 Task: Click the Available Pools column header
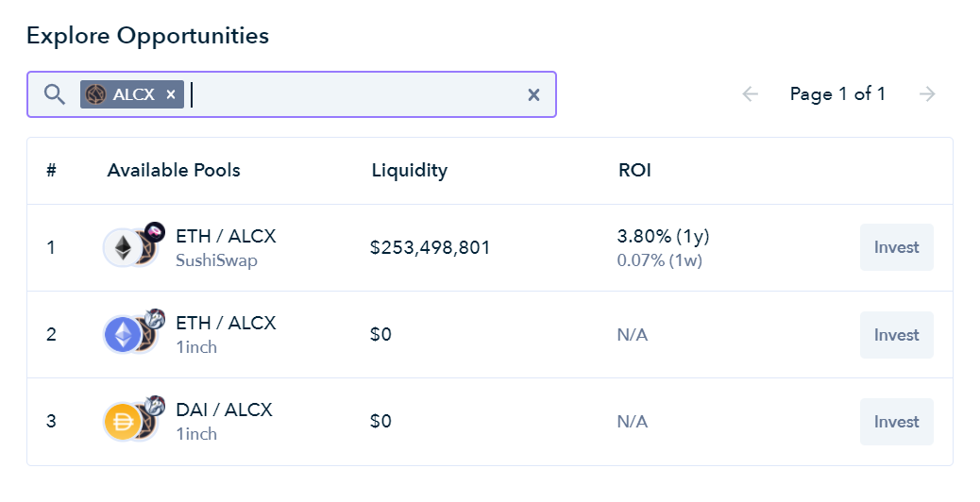click(174, 171)
